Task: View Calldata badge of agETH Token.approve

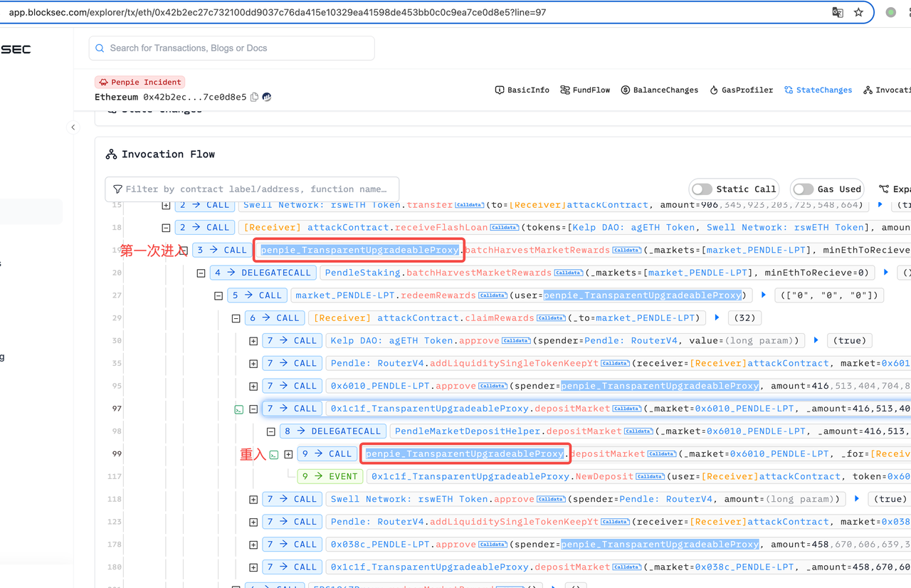Action: coord(516,341)
